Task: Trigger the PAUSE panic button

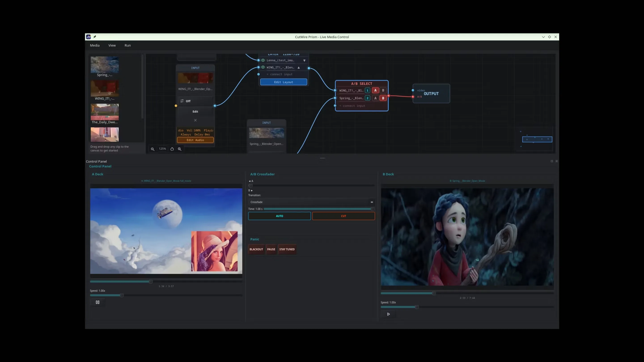Action: 271,249
